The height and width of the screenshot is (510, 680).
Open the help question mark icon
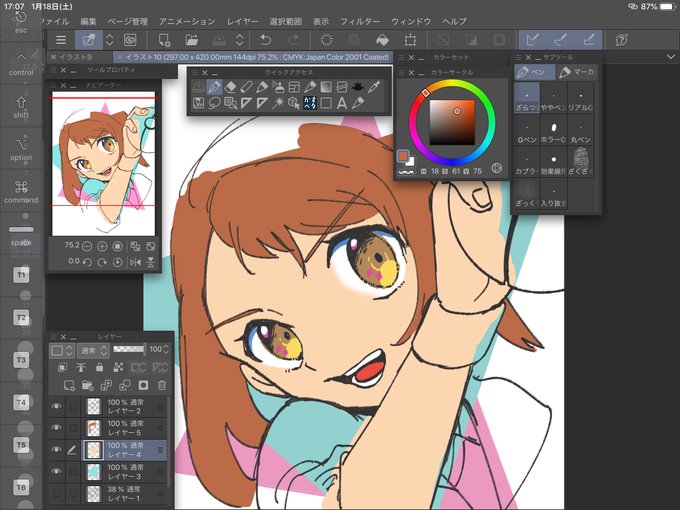pos(622,40)
